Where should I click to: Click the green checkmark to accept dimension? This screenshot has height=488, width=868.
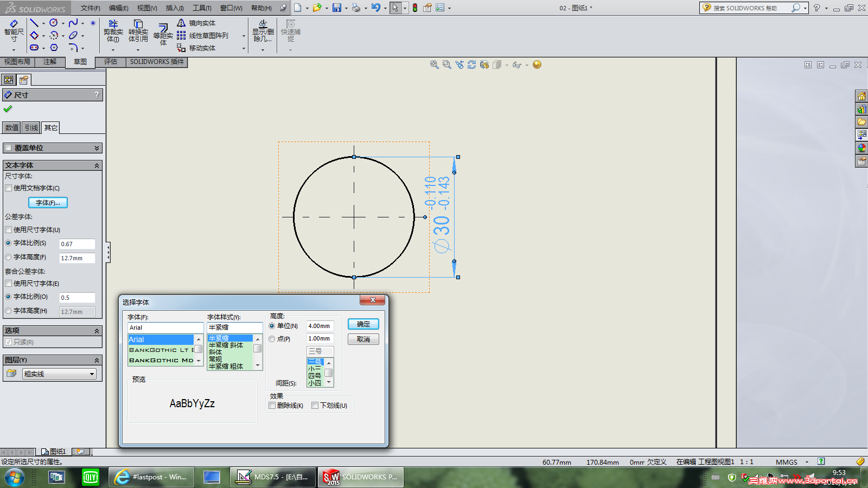(8, 109)
